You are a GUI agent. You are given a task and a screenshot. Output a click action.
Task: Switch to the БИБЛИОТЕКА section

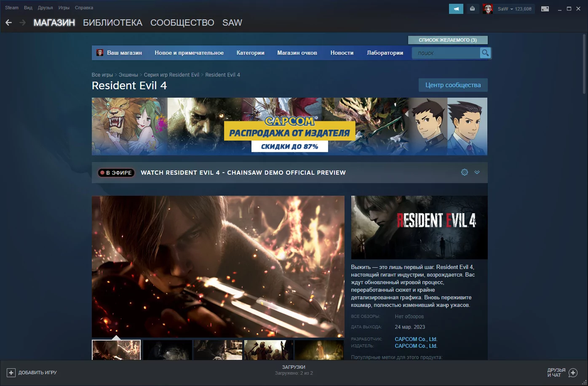pos(112,23)
